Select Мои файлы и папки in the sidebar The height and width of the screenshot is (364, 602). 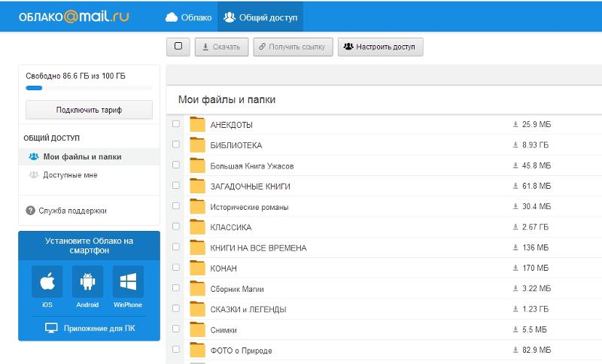coord(89,156)
